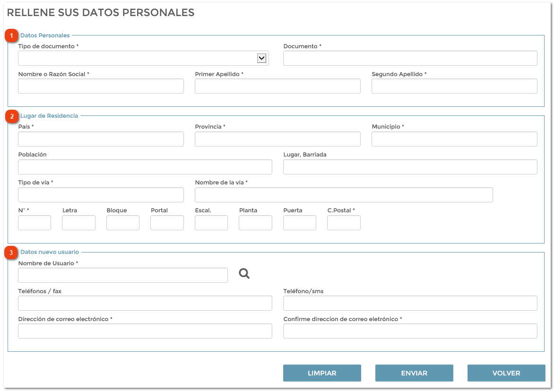The width and height of the screenshot is (555, 392).
Task: Select the Dirección de correo electrónico field
Action: click(145, 331)
